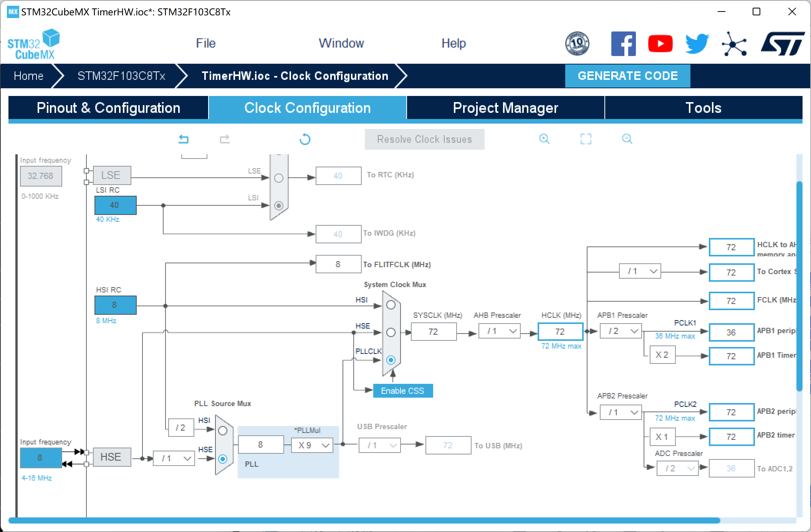811x532 pixels.
Task: Click the undo arrow icon
Action: [184, 139]
